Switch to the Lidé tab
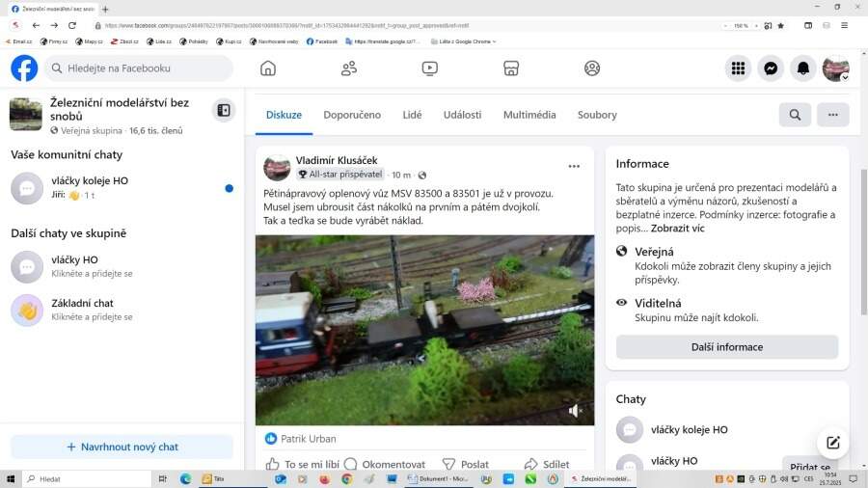The height and width of the screenshot is (488, 868). click(x=412, y=115)
